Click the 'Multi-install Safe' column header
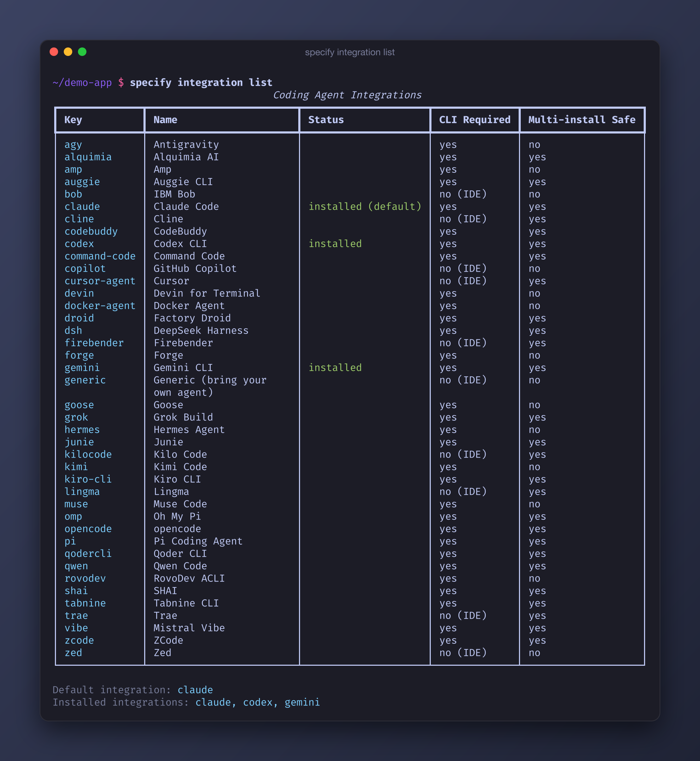The height and width of the screenshot is (761, 700). click(582, 120)
